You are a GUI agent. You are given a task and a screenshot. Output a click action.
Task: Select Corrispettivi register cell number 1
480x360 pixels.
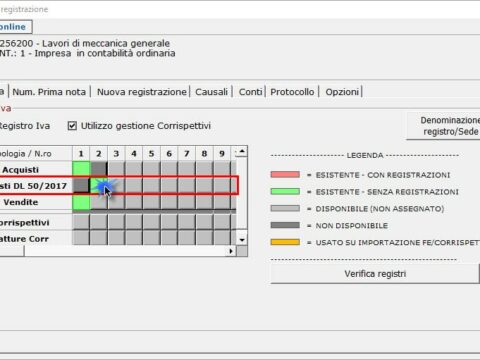coord(81,222)
